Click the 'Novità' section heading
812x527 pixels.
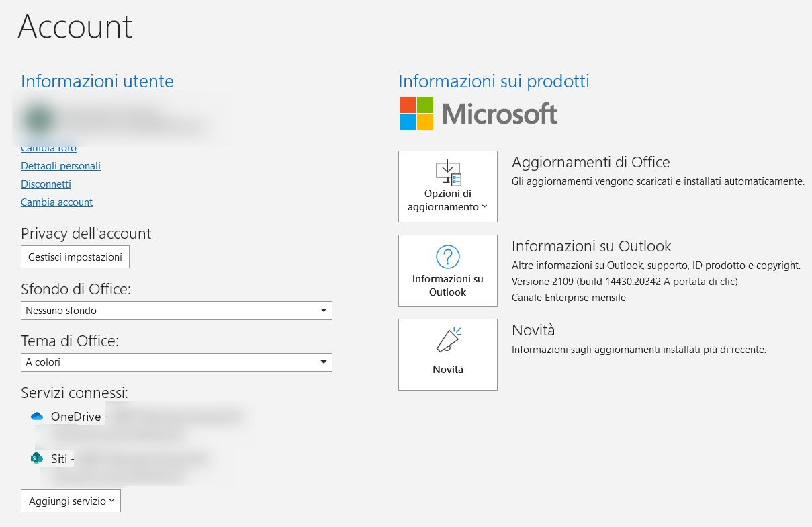533,330
